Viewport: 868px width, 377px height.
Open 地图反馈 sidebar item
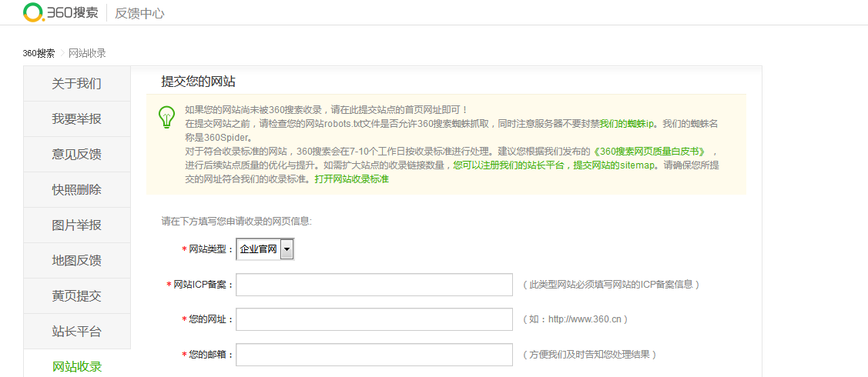click(77, 261)
